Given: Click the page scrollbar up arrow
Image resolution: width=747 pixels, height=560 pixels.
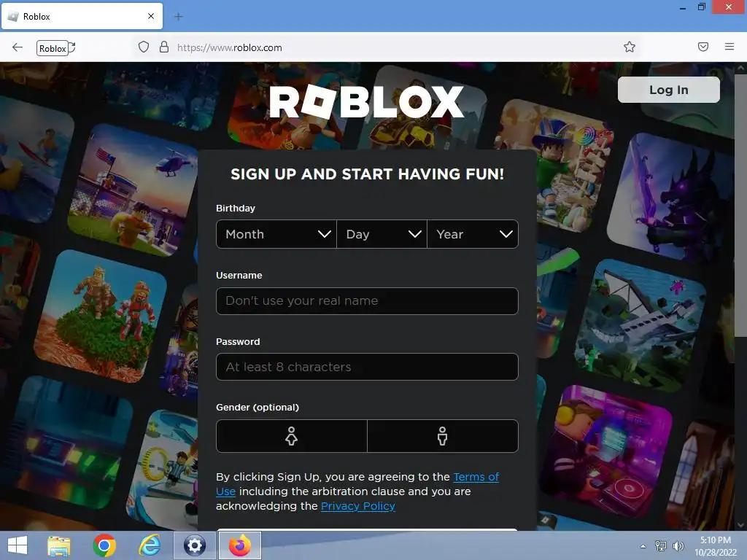Looking at the screenshot, I should coord(740,68).
